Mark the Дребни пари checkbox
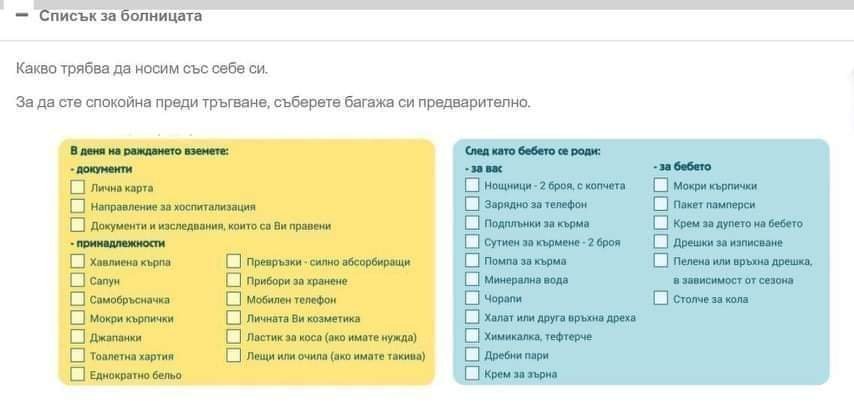The width and height of the screenshot is (854, 409). 472,355
